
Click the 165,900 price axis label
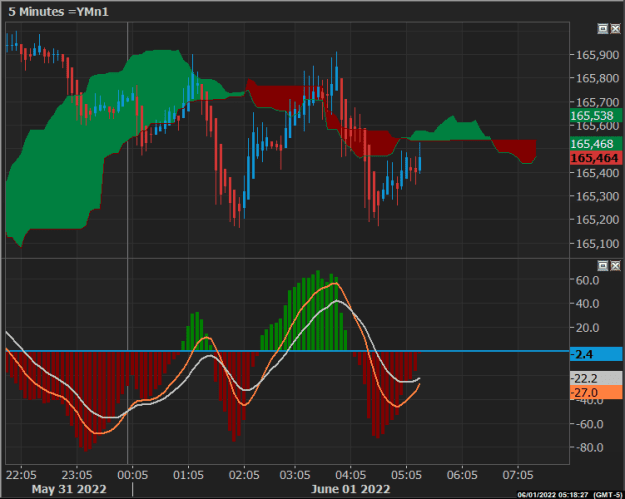[x=597, y=55]
